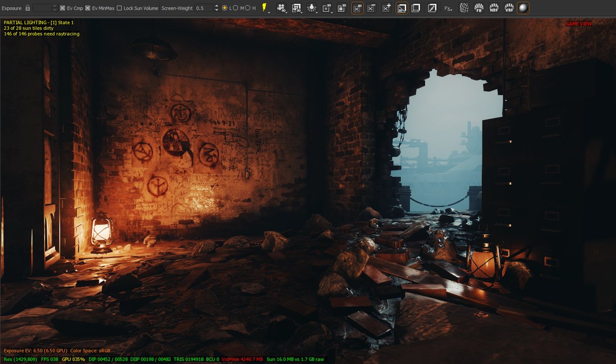Click the Exposure EV 6.50 status text
This screenshot has width=616, height=364.
click(35, 351)
